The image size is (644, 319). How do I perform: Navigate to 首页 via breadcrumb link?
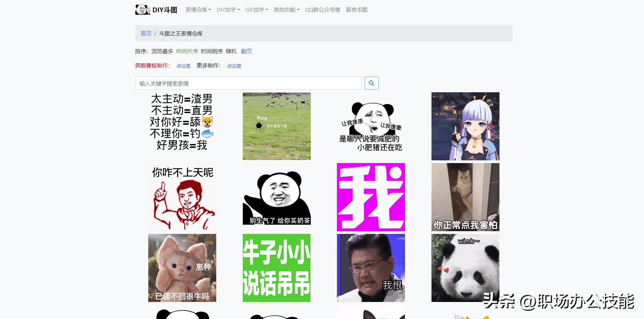pyautogui.click(x=146, y=33)
